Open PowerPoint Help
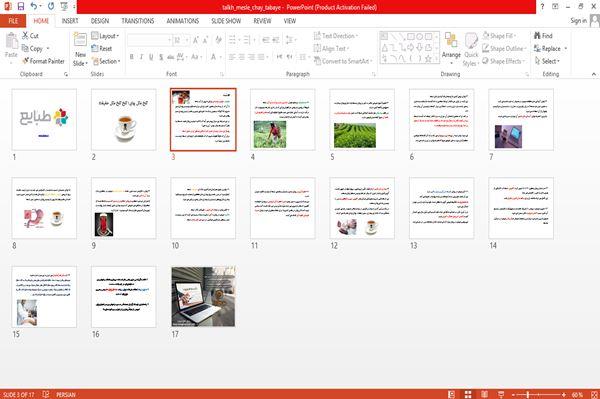The height and width of the screenshot is (399, 600). coord(542,7)
